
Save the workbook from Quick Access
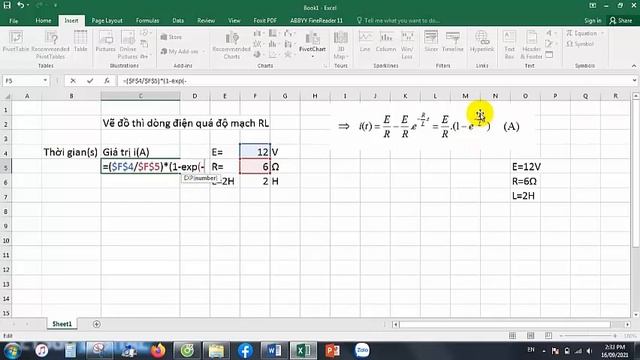point(7,5)
